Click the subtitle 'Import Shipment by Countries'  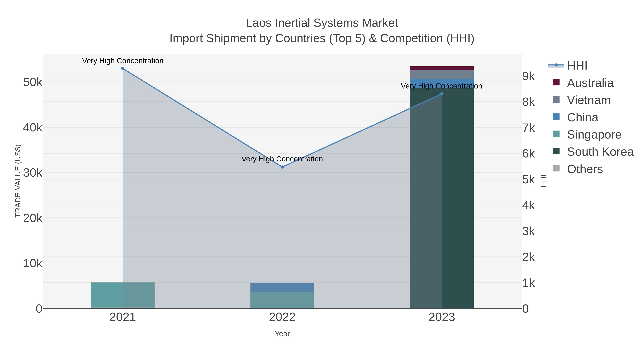248,38
